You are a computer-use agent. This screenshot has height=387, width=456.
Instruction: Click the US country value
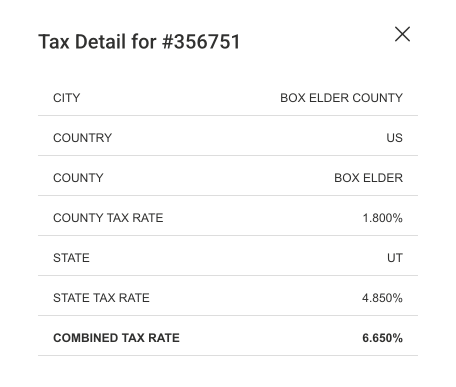(395, 138)
